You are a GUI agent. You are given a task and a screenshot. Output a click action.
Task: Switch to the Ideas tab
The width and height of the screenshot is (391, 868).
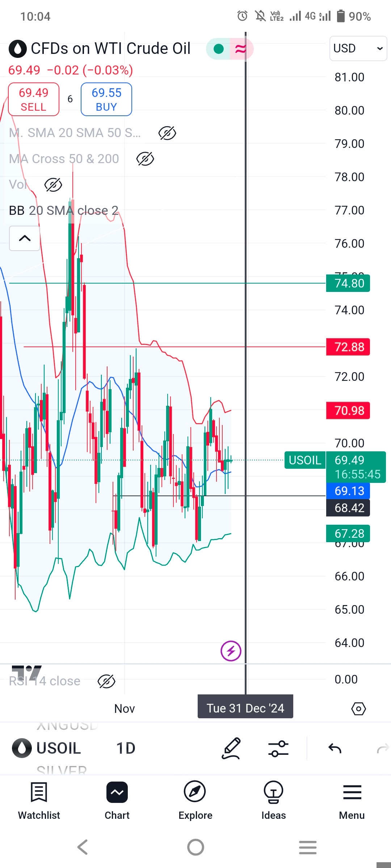tap(274, 801)
